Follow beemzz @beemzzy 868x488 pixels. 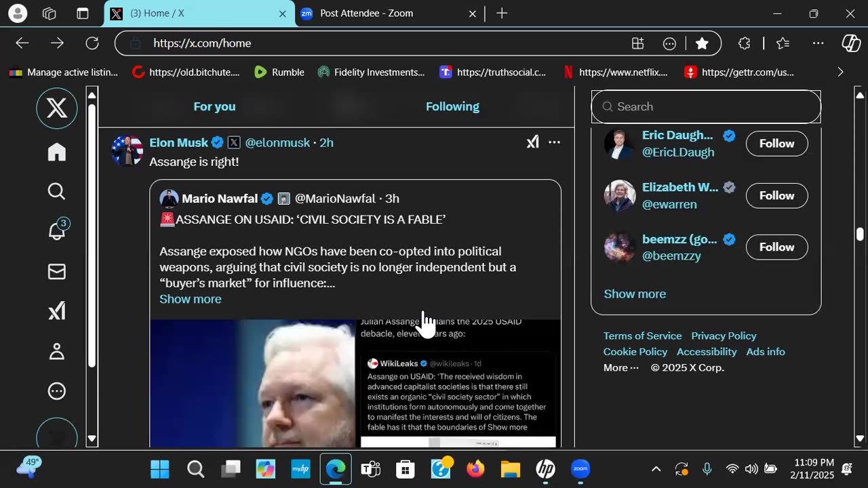776,247
